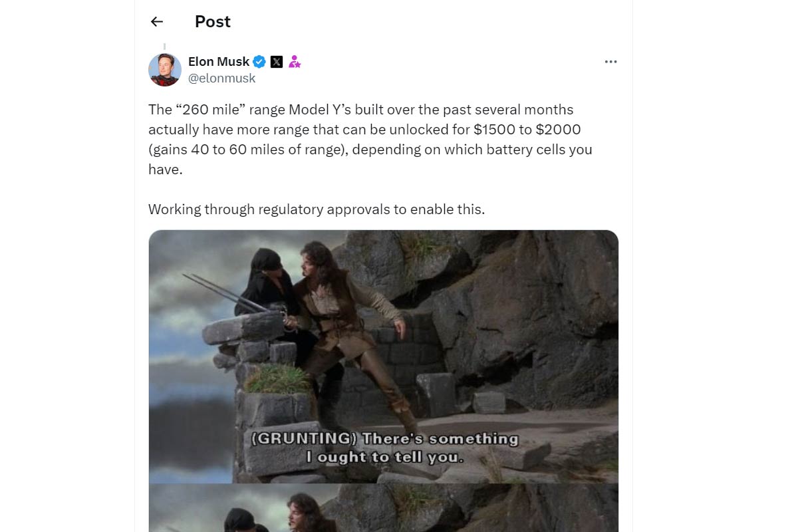Go back using the left arrow
The height and width of the screenshot is (532, 798).
[157, 22]
